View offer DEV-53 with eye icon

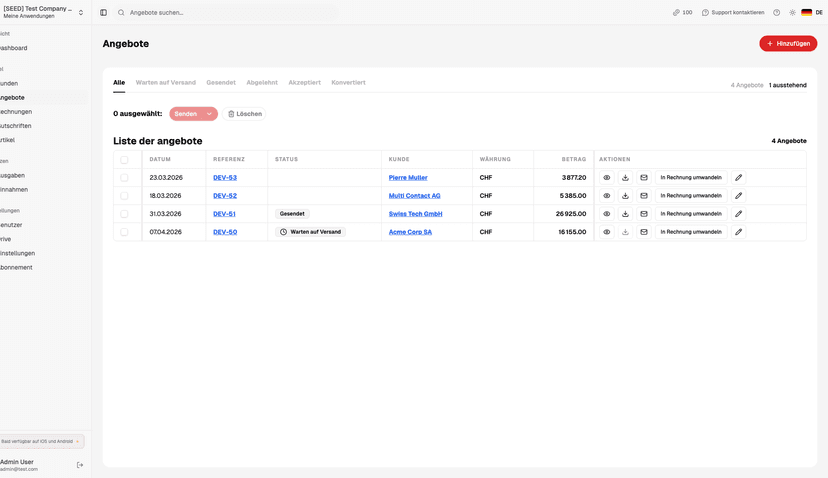pos(606,178)
